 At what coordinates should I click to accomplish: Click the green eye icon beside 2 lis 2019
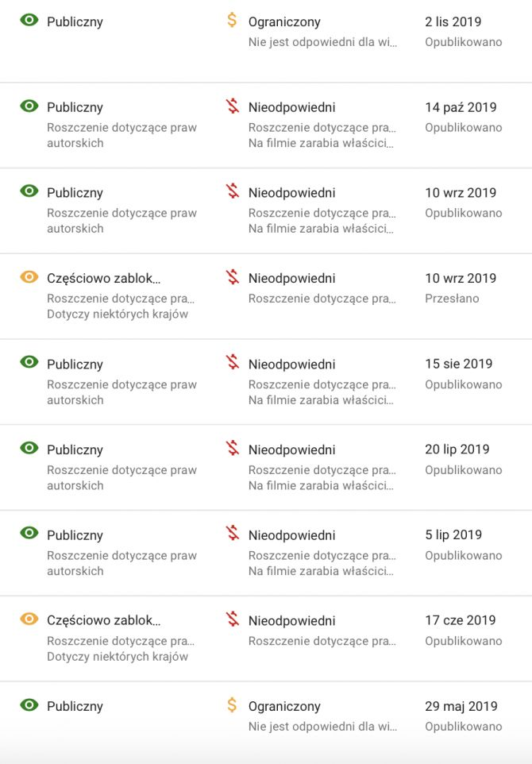pos(29,21)
